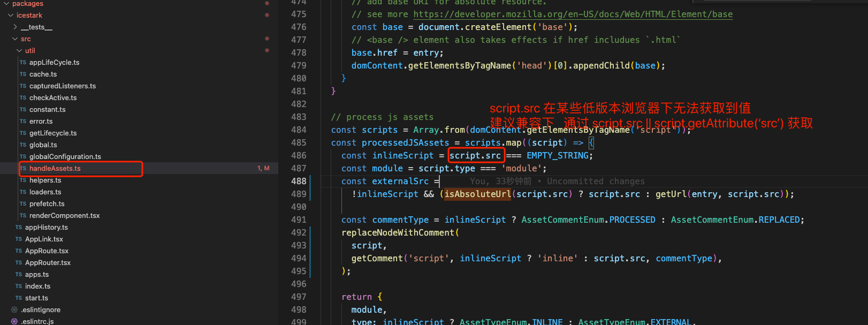Open .eslintignore file

[x=41, y=309]
